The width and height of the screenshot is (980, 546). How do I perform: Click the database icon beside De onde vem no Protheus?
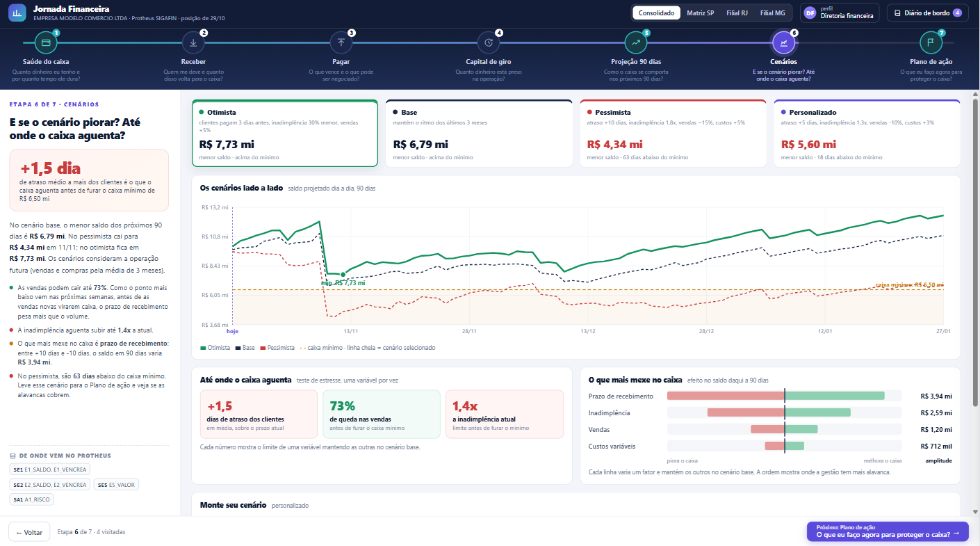click(13, 456)
